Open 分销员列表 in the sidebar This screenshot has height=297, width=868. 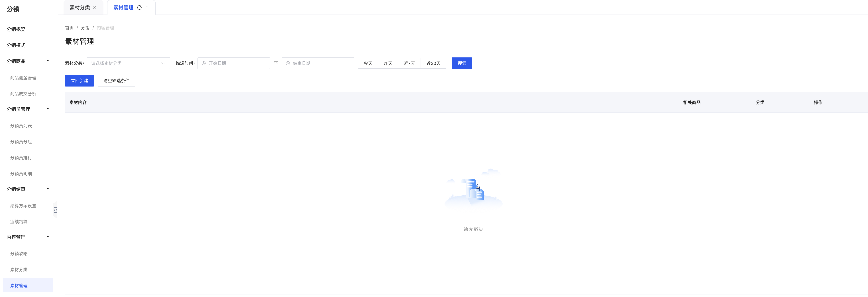tap(21, 126)
